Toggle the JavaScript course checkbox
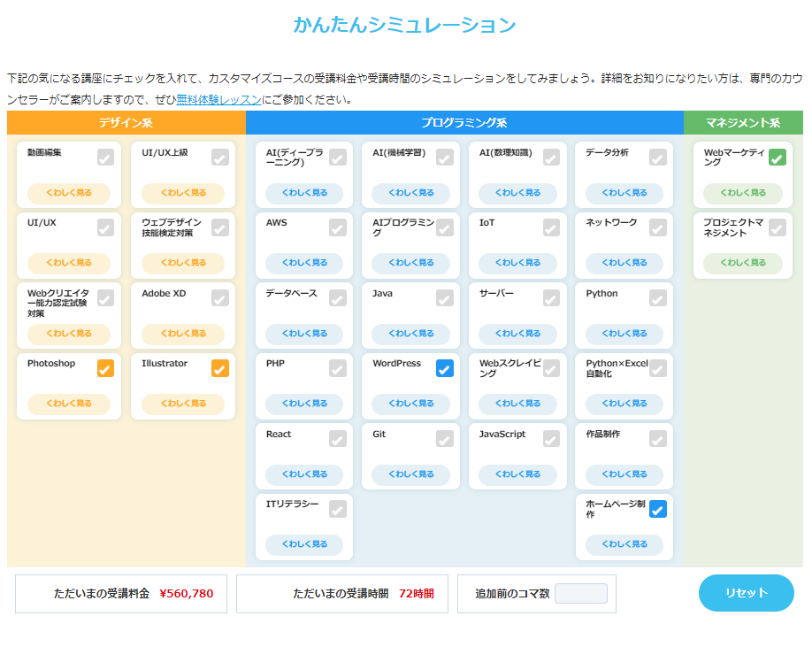This screenshot has width=812, height=647. tap(552, 439)
